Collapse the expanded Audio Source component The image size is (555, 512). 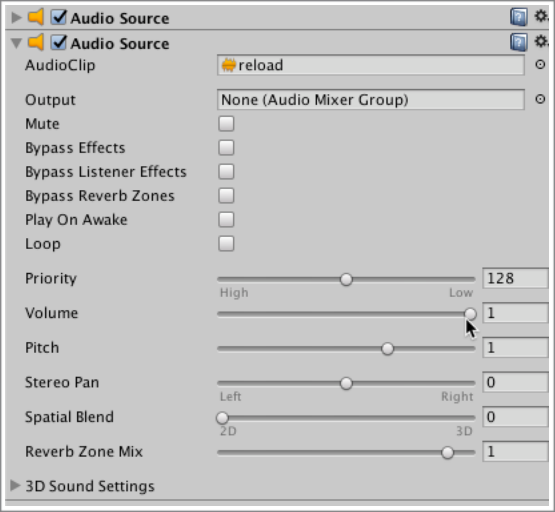[16, 43]
